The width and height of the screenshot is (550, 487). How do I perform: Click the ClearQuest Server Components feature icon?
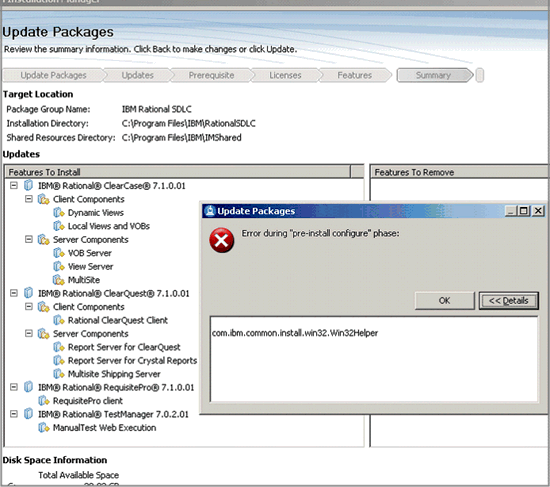pos(43,334)
